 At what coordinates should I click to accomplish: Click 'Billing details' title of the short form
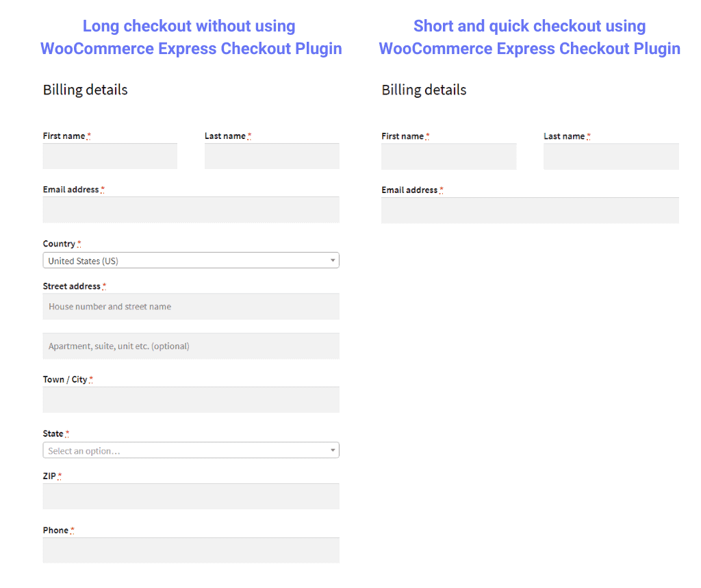[x=424, y=90]
